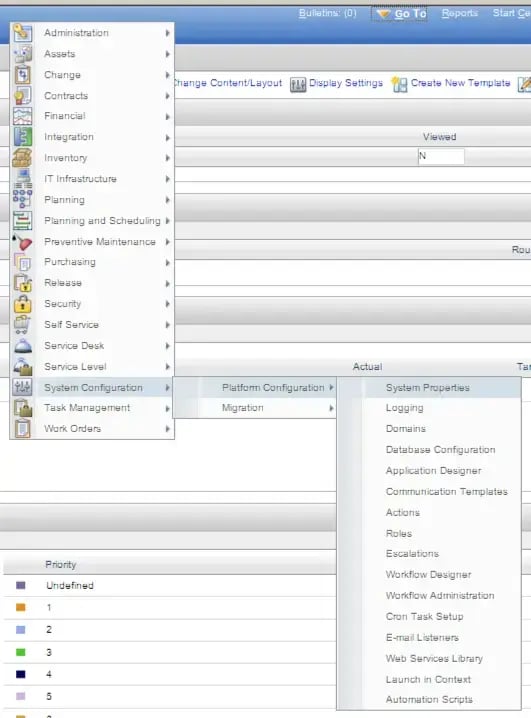
Task: Click the Planning and Scheduling icon
Action: 22,221
